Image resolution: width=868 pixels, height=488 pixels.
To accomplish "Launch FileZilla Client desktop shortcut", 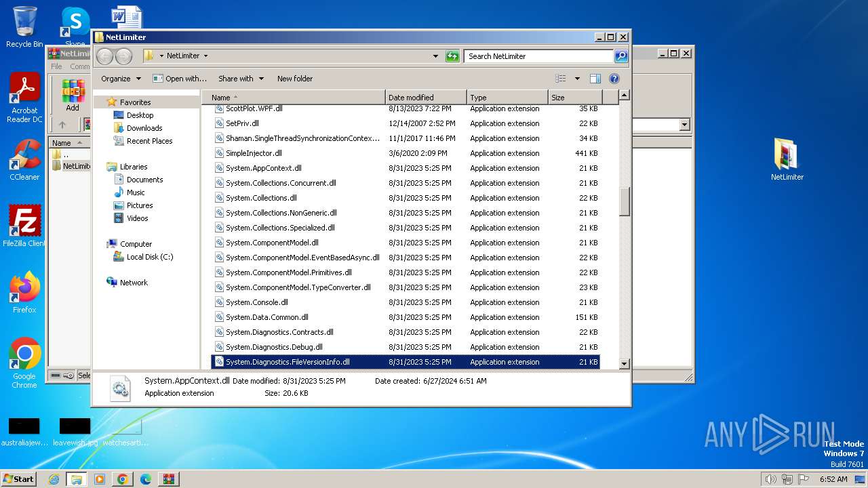I will click(24, 226).
